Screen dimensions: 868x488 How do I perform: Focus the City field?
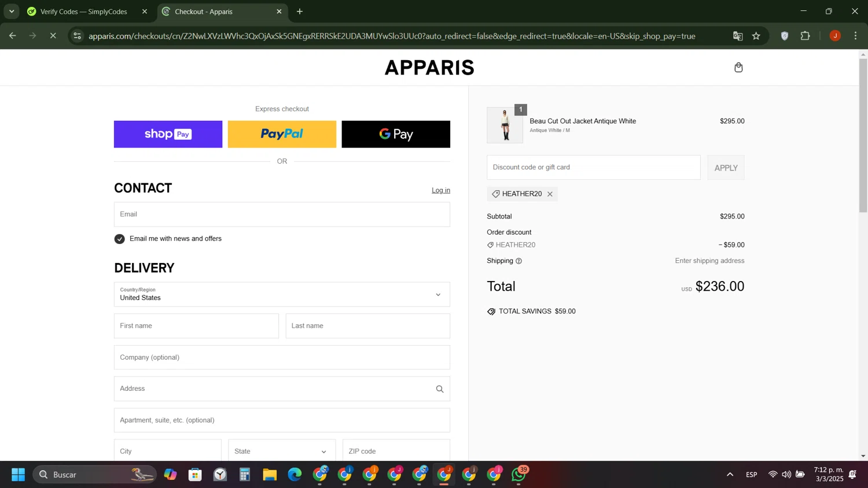167,451
